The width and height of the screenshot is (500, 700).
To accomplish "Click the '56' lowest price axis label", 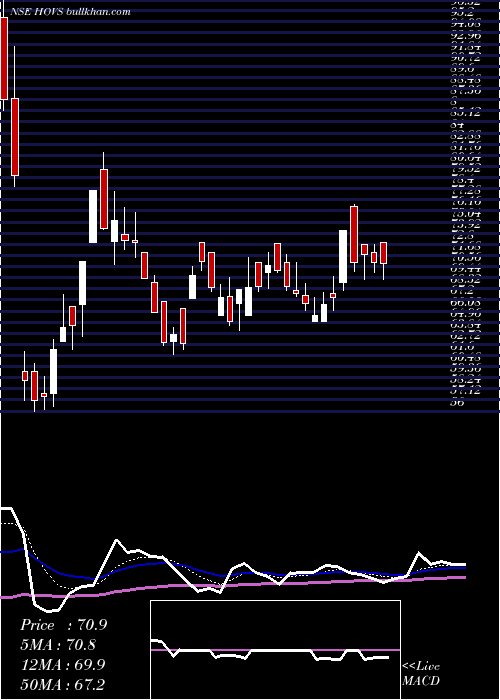I will tap(457, 402).
